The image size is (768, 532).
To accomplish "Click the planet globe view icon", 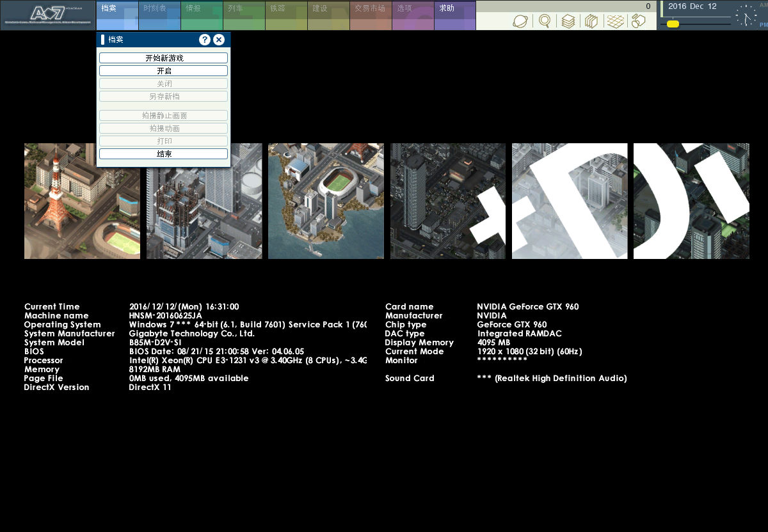I will (520, 21).
